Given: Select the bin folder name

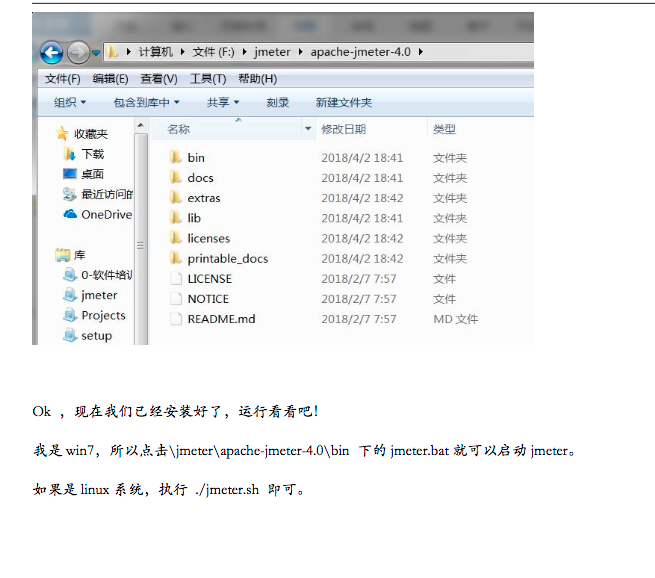Looking at the screenshot, I should click(x=196, y=158).
